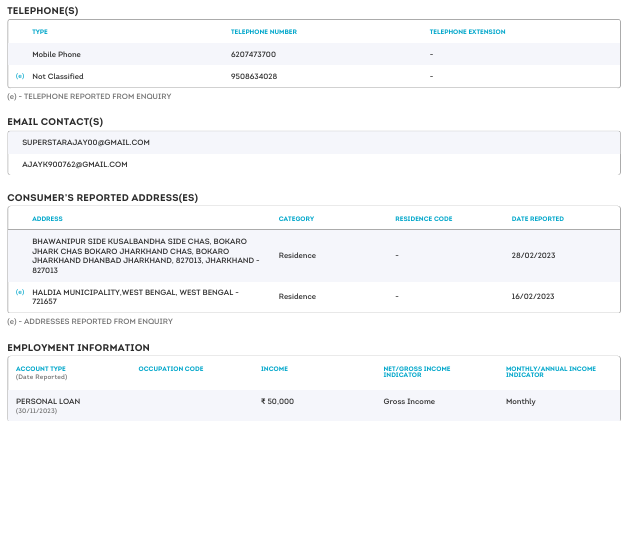636x536 pixels.
Task: Click the ₹ 50,000 income value
Action: pos(277,401)
